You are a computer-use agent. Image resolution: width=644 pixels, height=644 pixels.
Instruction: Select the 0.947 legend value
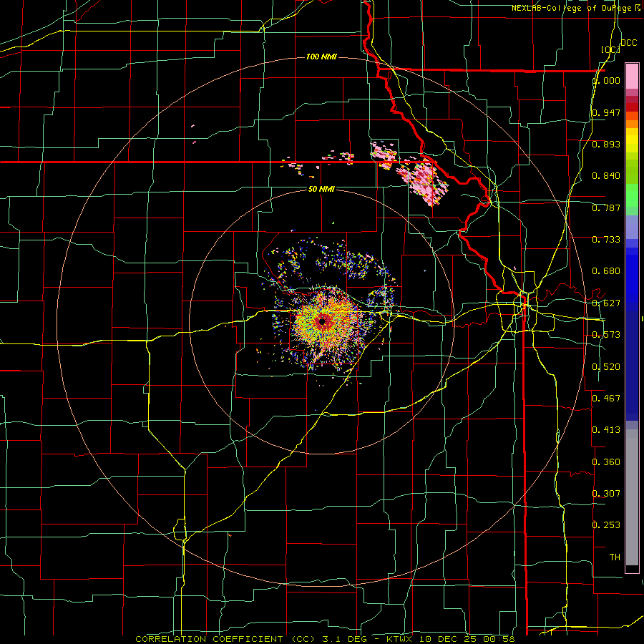coord(606,112)
